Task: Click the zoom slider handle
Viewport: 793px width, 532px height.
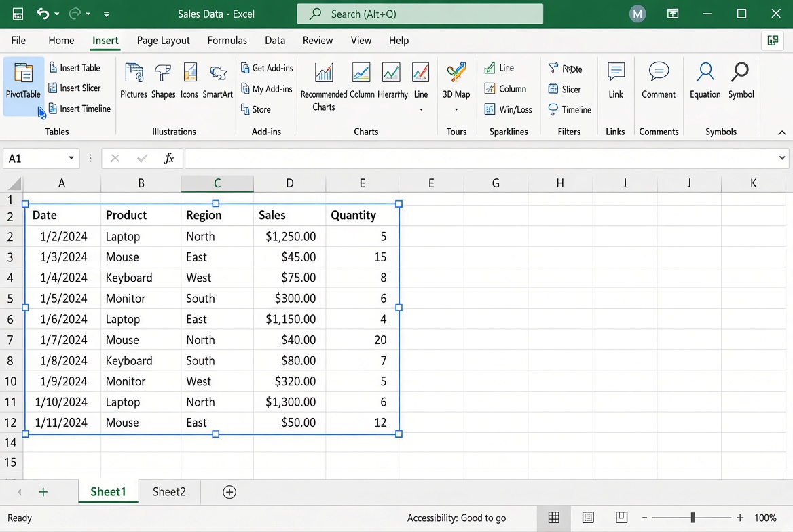Action: click(x=693, y=518)
